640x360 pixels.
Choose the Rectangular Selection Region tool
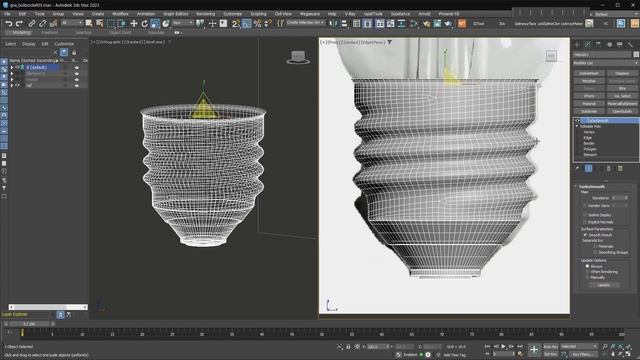(x=111, y=24)
